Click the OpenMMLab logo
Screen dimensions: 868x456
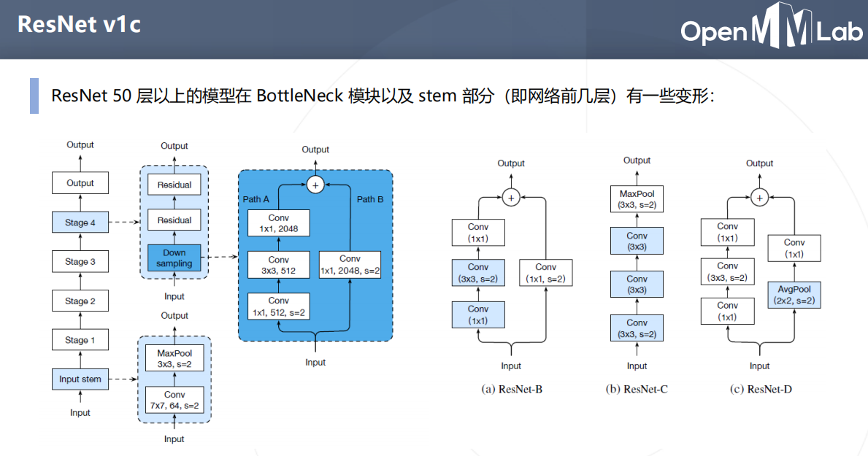click(771, 26)
